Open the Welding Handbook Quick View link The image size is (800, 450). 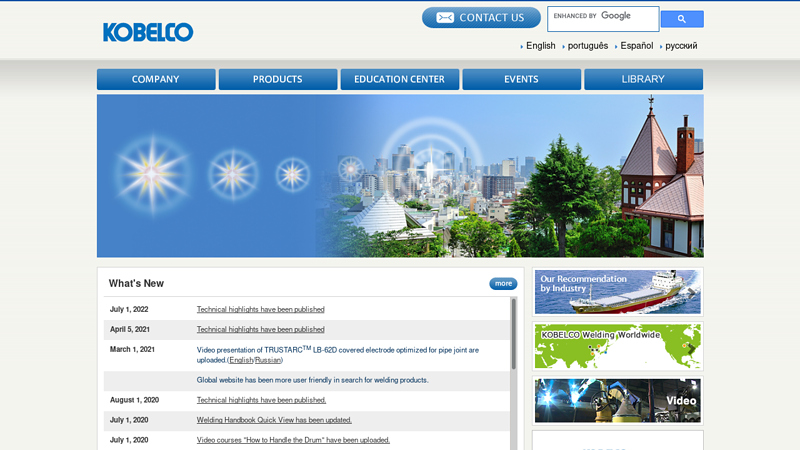tap(274, 420)
